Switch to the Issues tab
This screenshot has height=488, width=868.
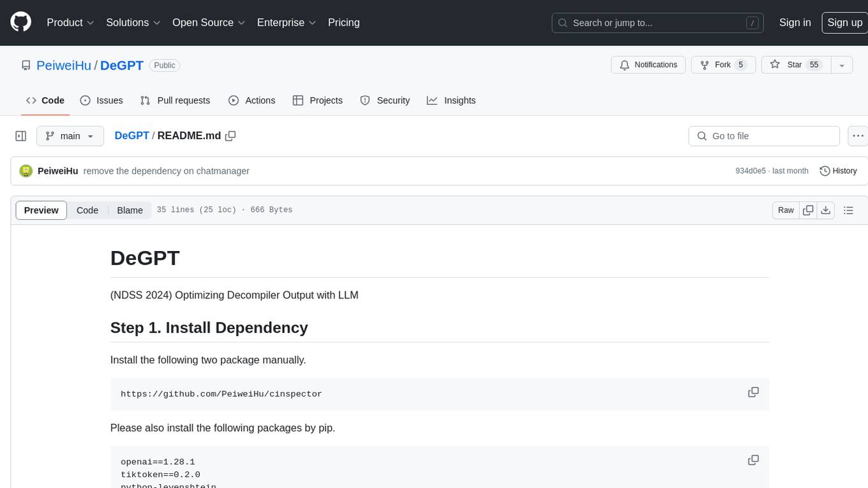[x=101, y=100]
